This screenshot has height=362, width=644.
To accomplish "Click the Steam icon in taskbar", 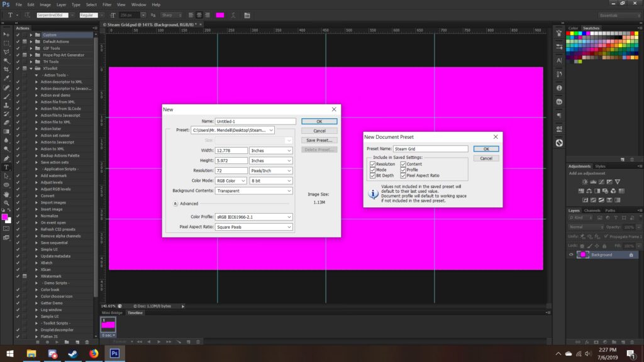I will point(72,353).
